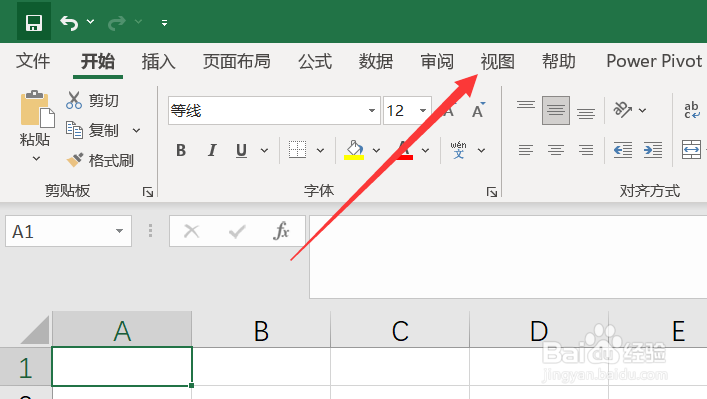
Task: Toggle Underline formatting
Action: [x=242, y=150]
